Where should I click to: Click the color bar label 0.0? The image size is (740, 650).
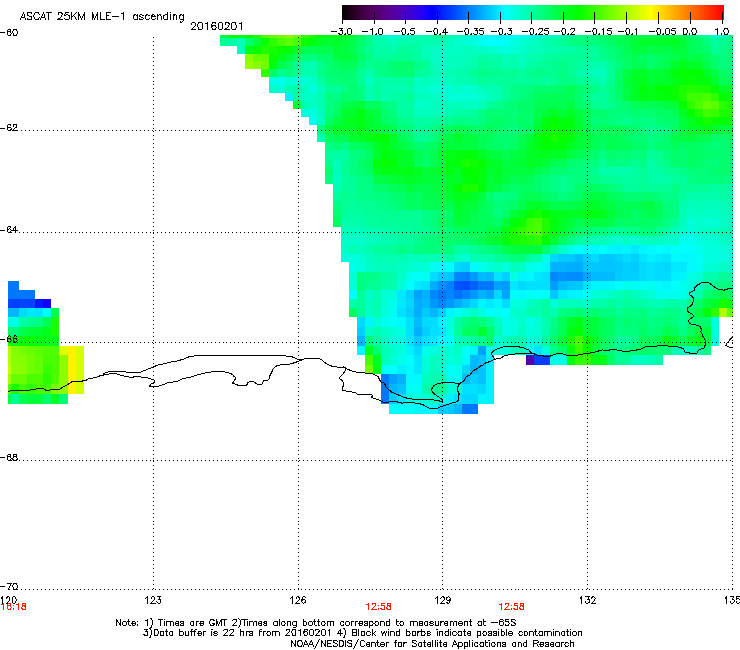tap(690, 32)
